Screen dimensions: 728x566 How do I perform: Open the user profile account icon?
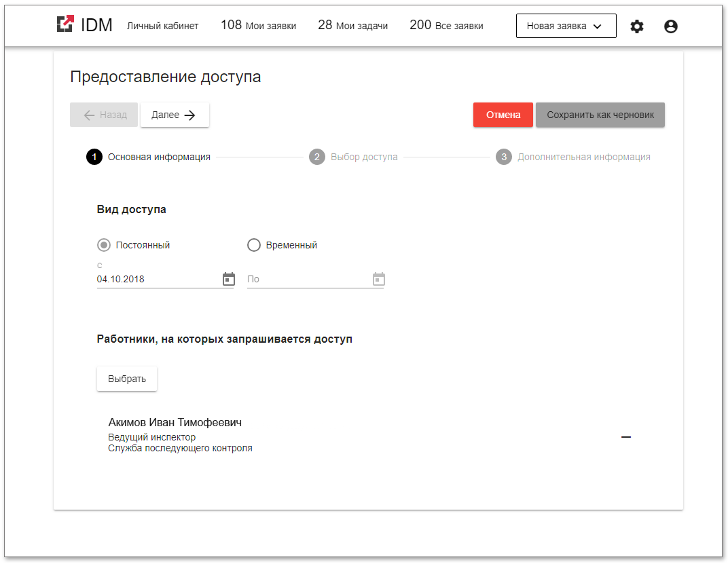671,26
